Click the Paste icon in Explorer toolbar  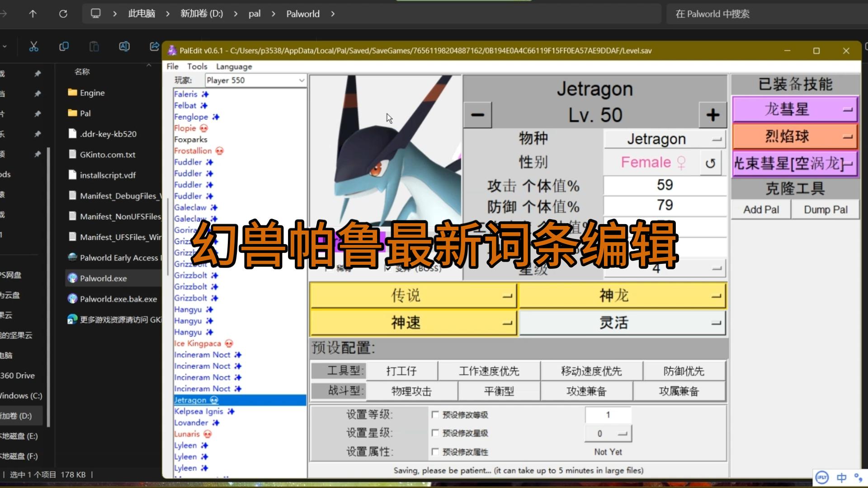point(94,47)
